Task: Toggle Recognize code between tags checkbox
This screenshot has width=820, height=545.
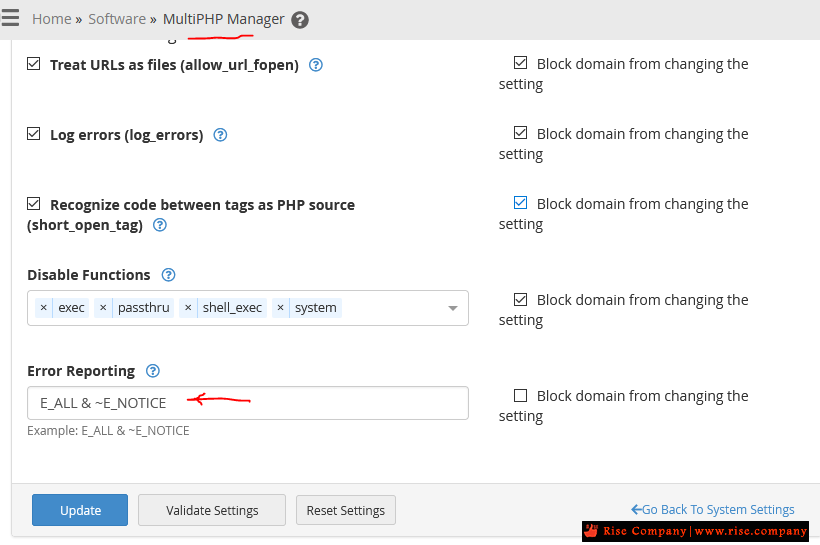Action: tap(33, 203)
